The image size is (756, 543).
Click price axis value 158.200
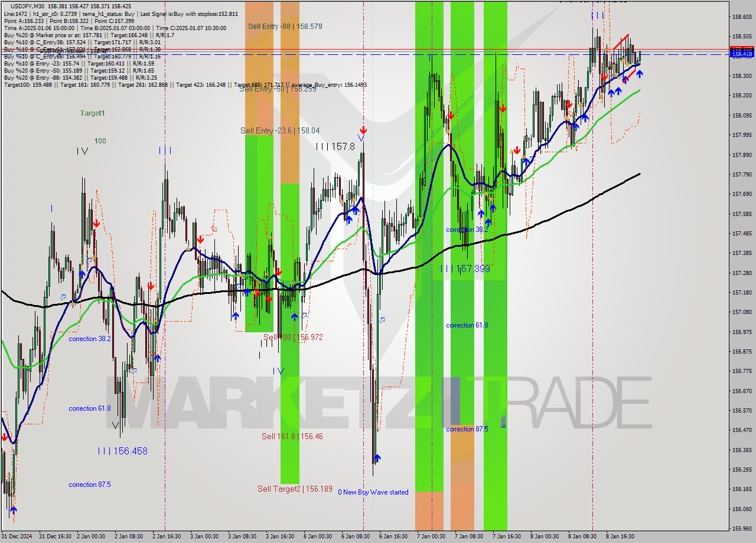click(742, 96)
